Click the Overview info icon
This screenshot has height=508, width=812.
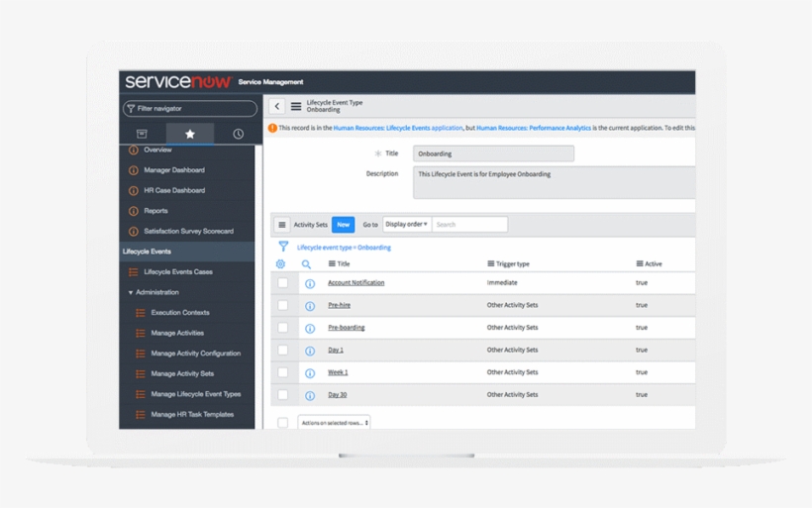(x=134, y=151)
